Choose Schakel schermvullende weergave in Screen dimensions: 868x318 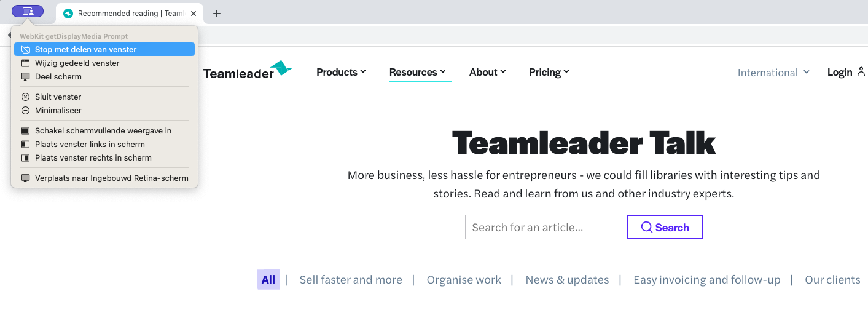(104, 130)
